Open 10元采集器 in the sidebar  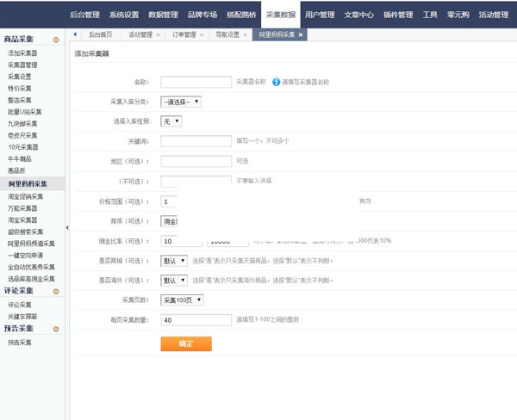[x=23, y=147]
